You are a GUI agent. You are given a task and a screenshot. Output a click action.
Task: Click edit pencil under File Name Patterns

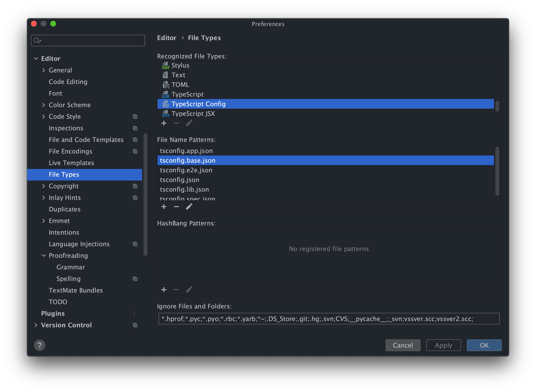click(189, 207)
